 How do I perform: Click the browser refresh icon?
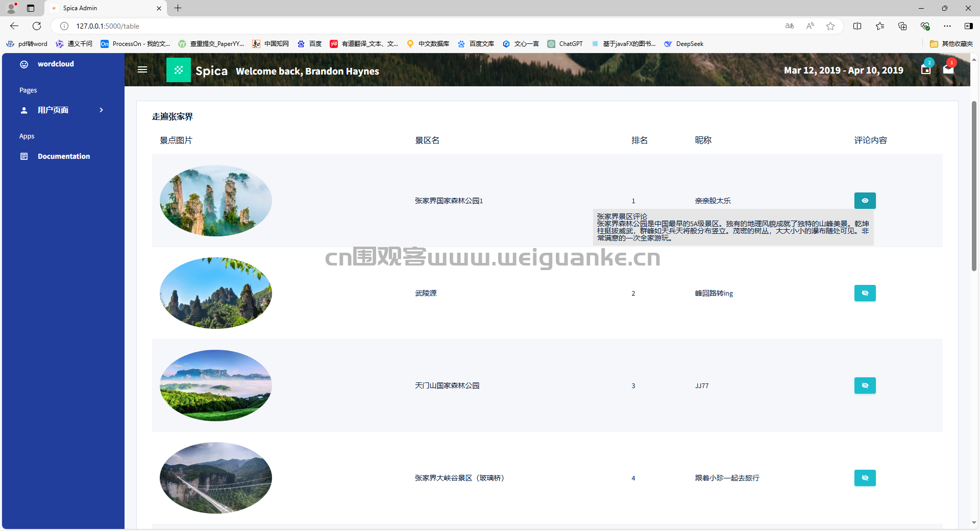coord(37,26)
